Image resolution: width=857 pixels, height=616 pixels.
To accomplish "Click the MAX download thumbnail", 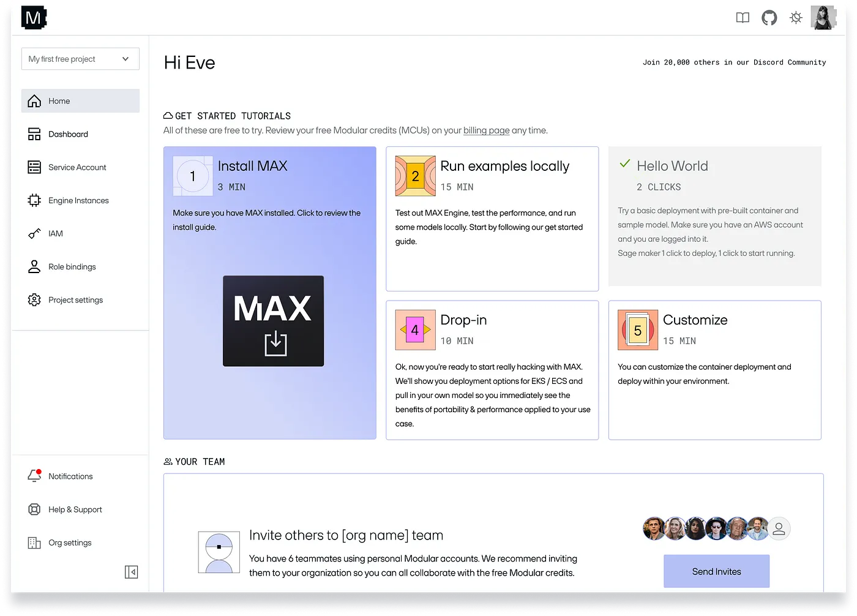I will pos(273,321).
